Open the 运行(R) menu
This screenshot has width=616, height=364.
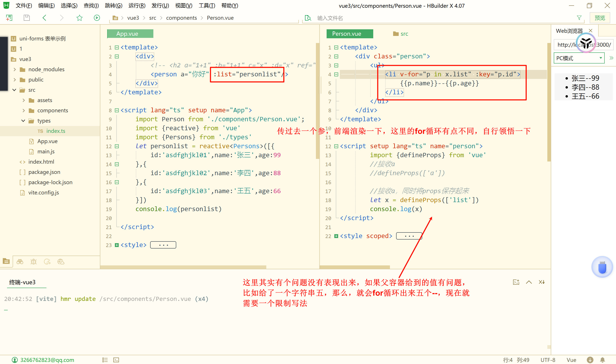click(x=137, y=5)
